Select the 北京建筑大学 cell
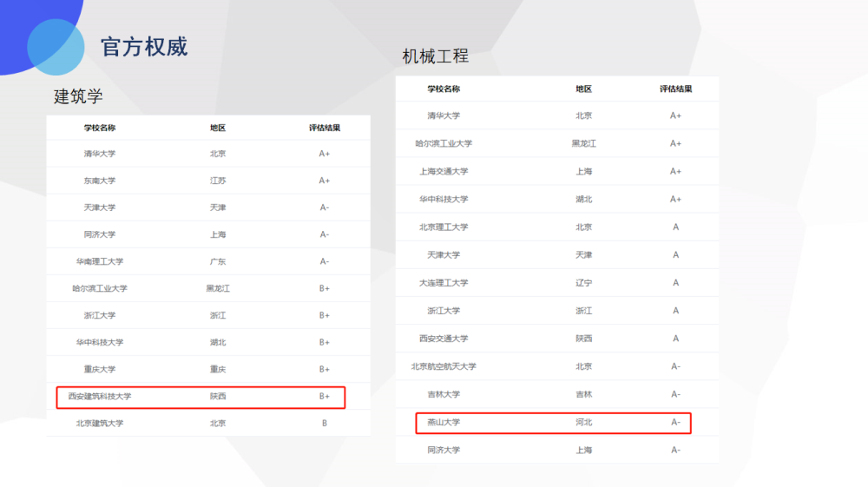The image size is (868, 487). tap(100, 424)
